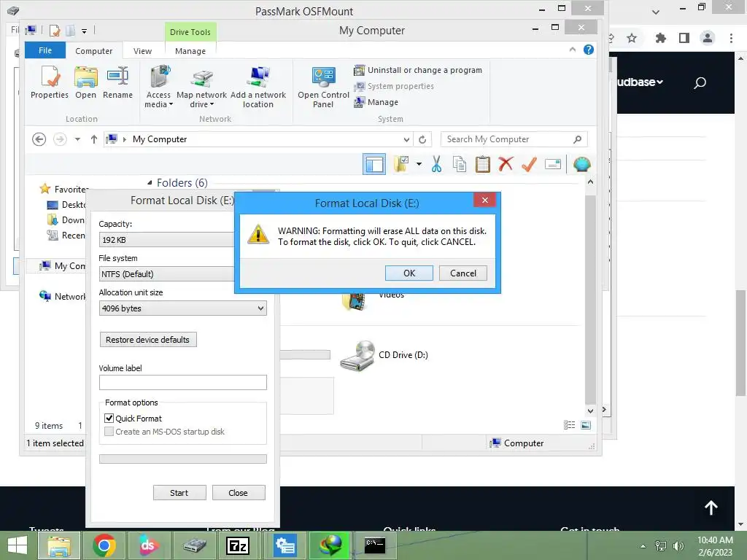
Task: Click the Open folder ribbon icon
Action: pyautogui.click(x=86, y=82)
